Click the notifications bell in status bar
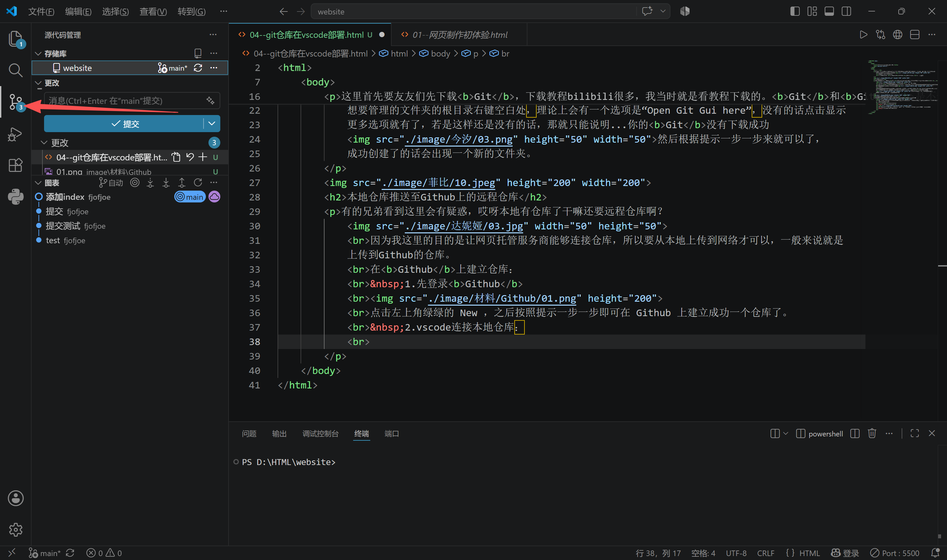The image size is (947, 560). click(x=935, y=553)
